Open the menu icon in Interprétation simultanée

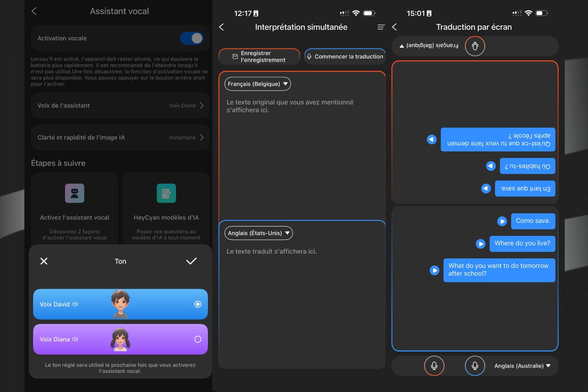coord(381,27)
